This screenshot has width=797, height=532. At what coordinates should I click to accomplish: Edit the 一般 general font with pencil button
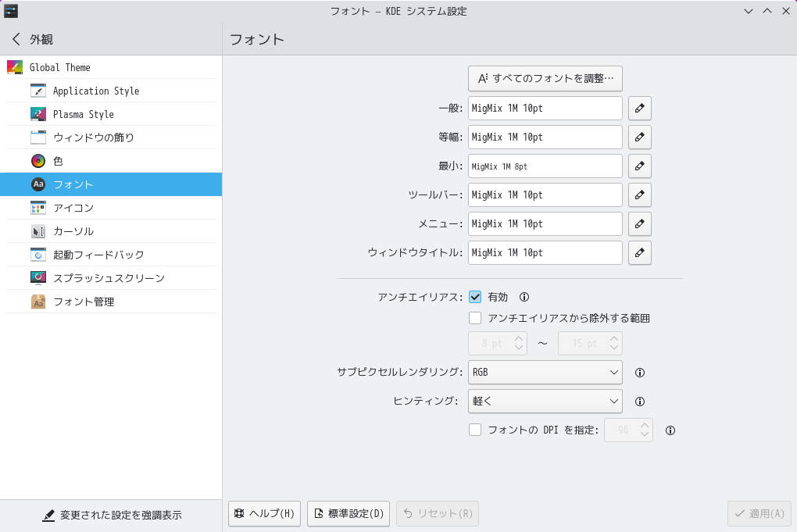(639, 109)
